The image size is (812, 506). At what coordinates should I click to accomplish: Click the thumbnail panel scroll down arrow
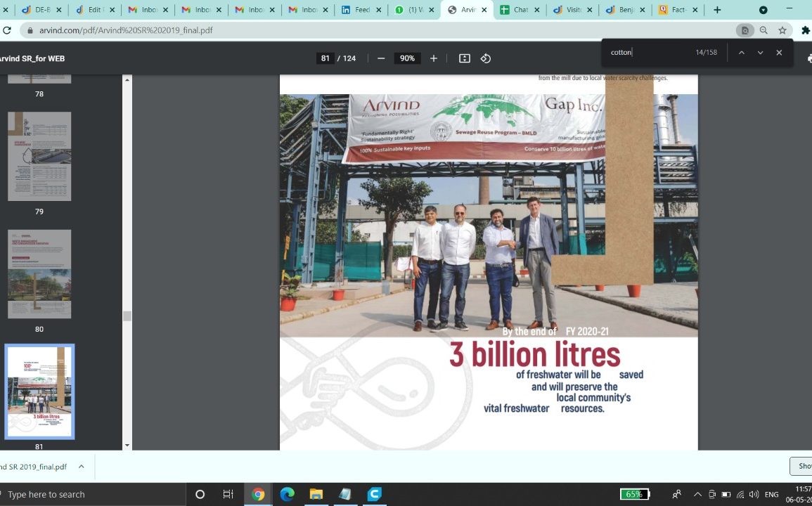pyautogui.click(x=127, y=446)
